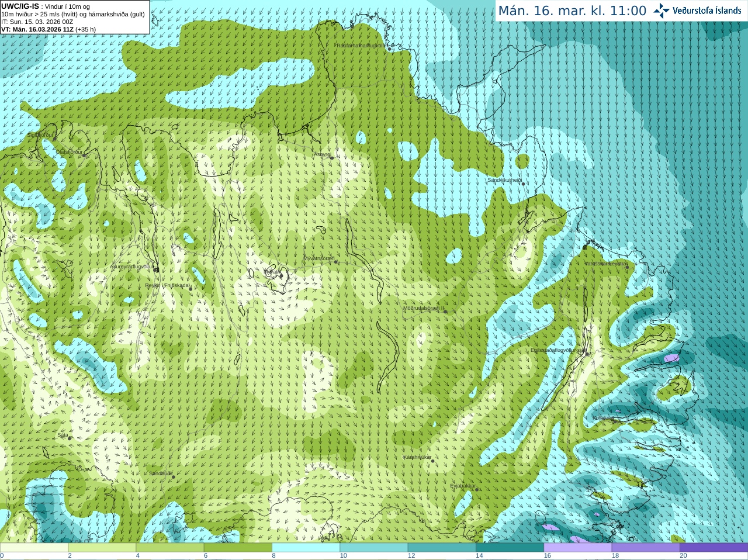This screenshot has width=748, height=560.
Task: Click the 8–10 m/s light cyan legend swatch
Action: 306,548
